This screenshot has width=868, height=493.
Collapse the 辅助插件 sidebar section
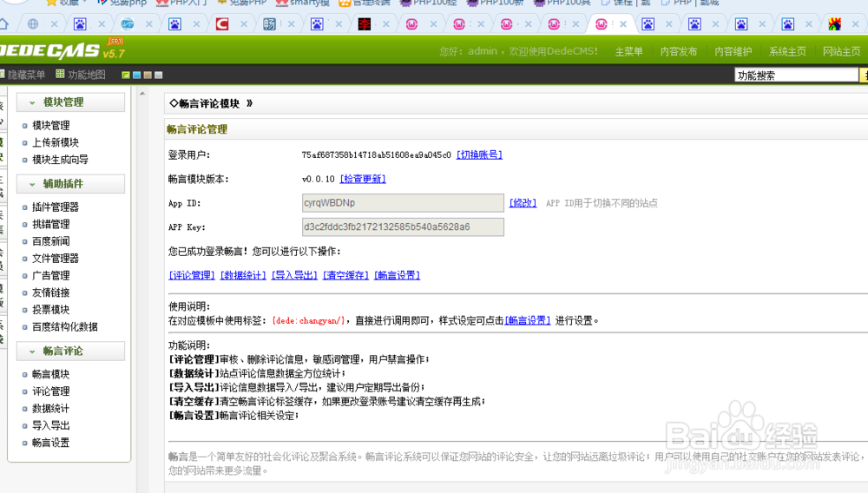(71, 184)
